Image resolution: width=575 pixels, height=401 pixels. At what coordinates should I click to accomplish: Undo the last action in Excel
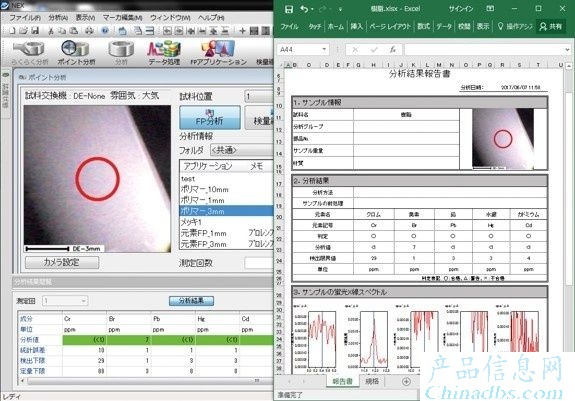304,9
